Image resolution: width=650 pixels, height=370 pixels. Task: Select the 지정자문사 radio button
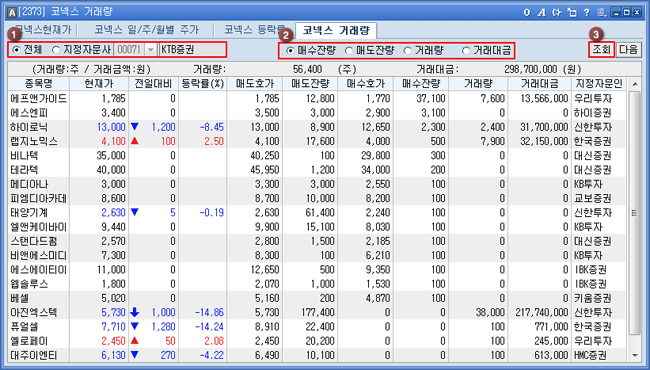tap(56, 50)
